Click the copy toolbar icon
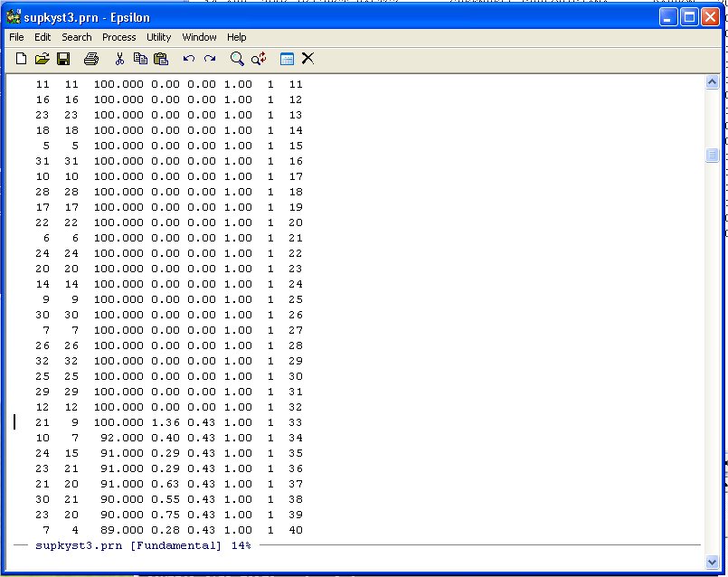This screenshot has width=728, height=577. (140, 59)
